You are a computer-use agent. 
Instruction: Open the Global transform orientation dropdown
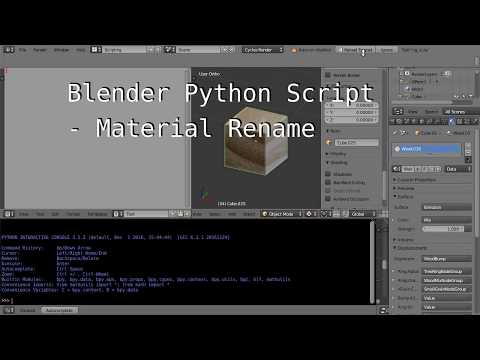point(363,214)
